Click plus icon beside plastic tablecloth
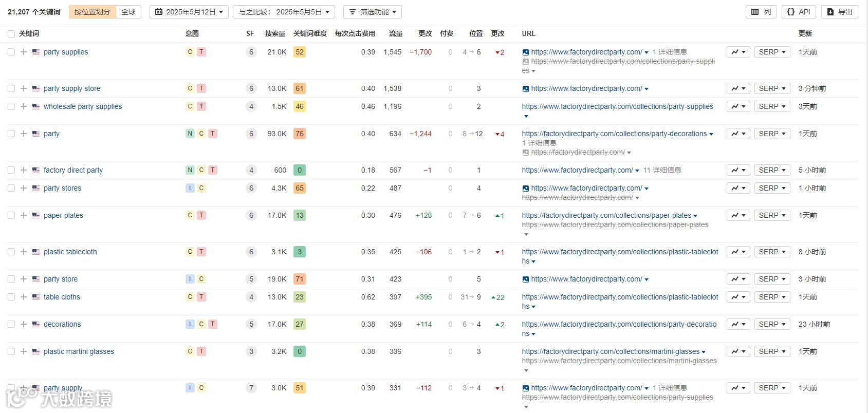Screen dimensions: 868x413 pyautogui.click(x=24, y=252)
